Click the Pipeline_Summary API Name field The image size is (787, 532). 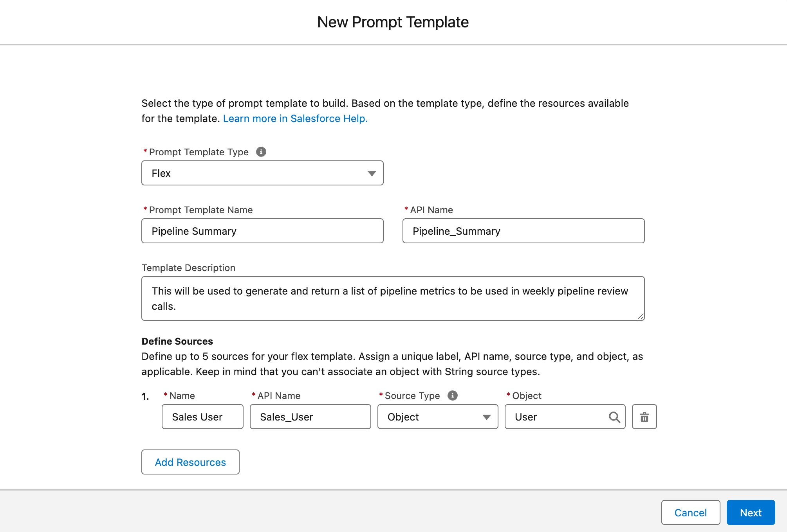click(x=523, y=231)
